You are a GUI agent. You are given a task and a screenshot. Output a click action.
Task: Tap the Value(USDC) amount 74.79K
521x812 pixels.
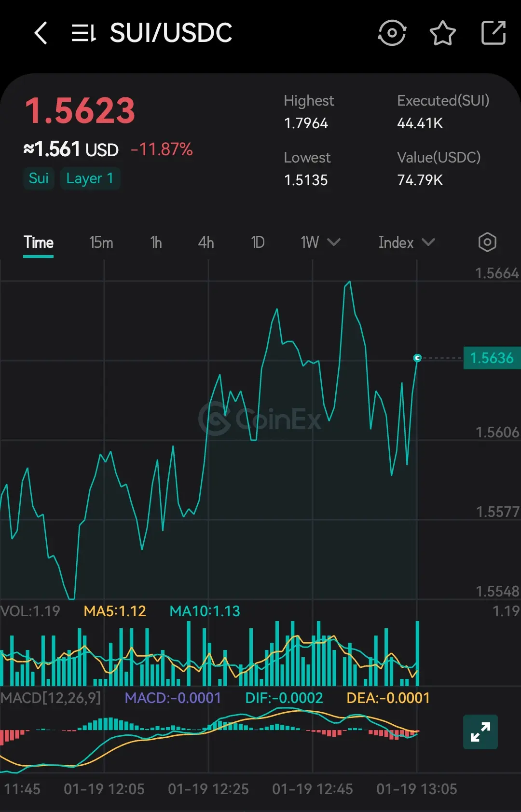coord(420,180)
